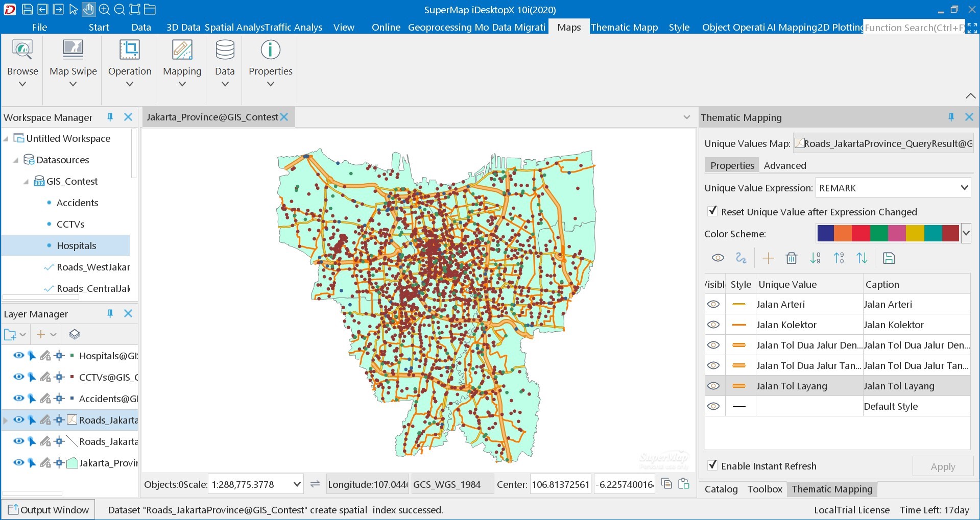Toggle visibility of all thematic items icon
The width and height of the screenshot is (980, 520).
coord(718,258)
